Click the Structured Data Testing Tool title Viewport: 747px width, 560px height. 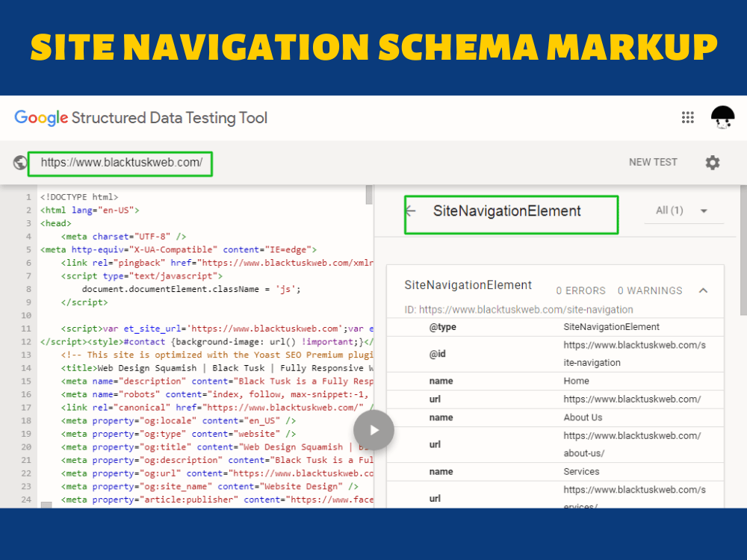point(169,118)
